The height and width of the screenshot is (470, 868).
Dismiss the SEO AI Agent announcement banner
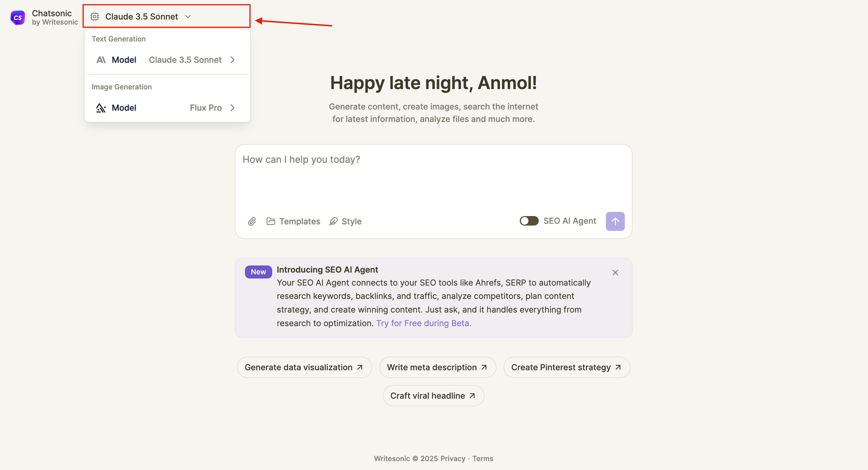point(615,272)
